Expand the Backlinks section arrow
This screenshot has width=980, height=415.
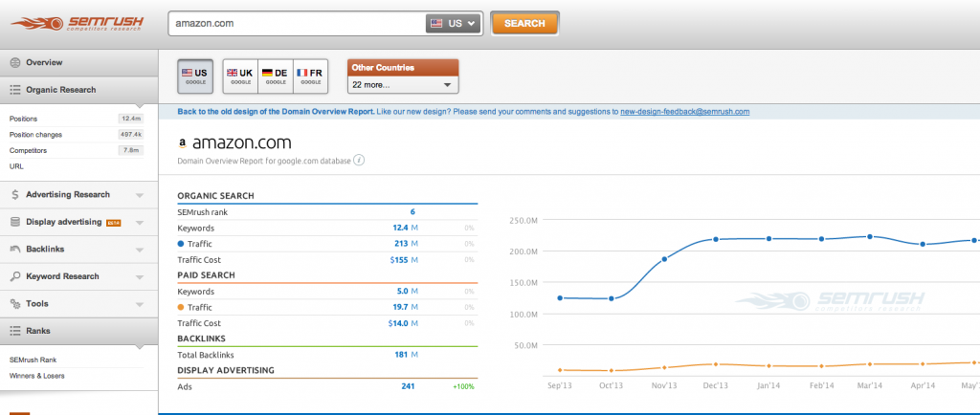(140, 250)
